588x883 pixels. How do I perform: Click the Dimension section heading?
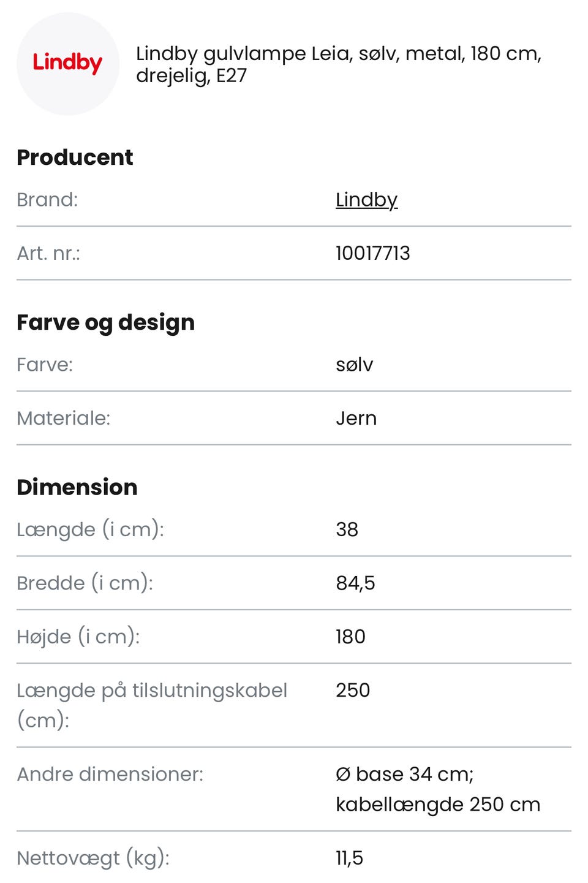(77, 487)
